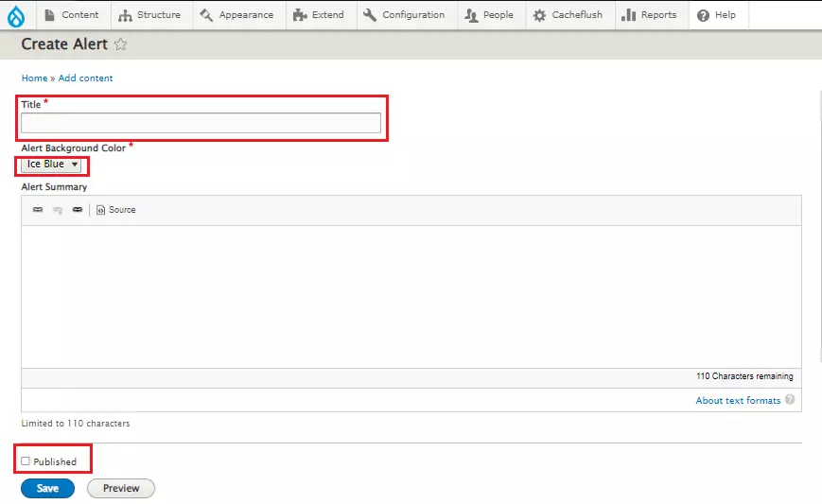The height and width of the screenshot is (504, 822).
Task: Open the Configuration menu
Action: 404,15
